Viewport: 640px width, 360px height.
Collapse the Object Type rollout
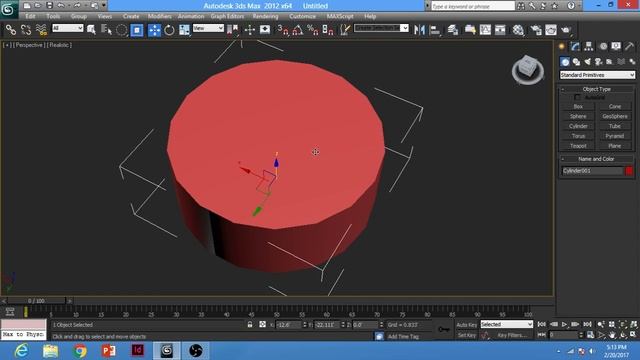(596, 89)
